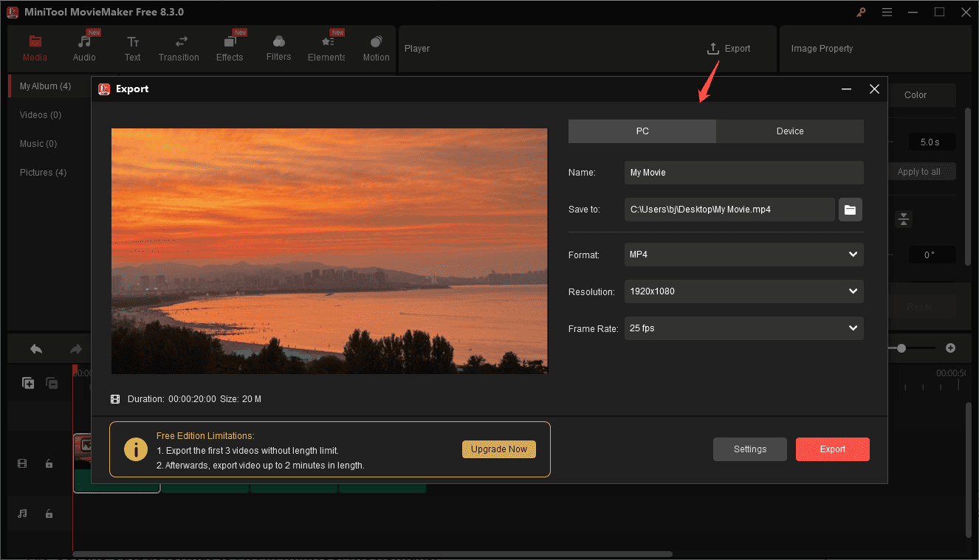Click the sunset preview image
Image resolution: width=979 pixels, height=560 pixels.
tap(329, 251)
